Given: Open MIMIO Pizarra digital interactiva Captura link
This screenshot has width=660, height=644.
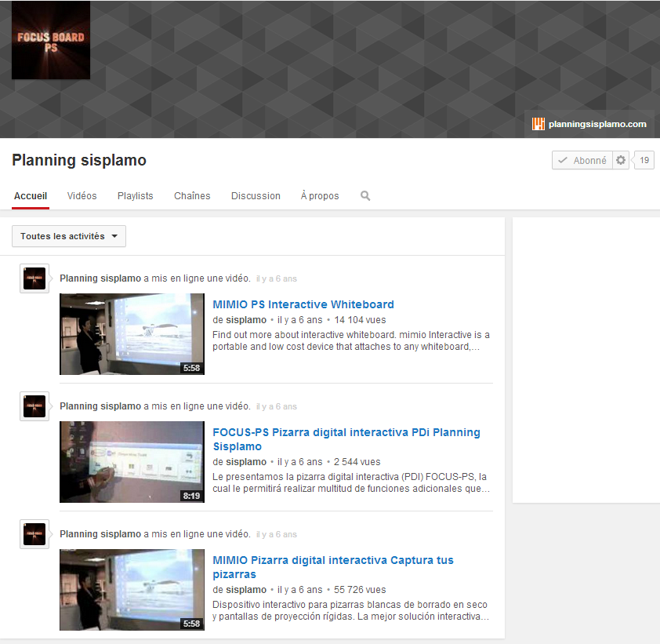Looking at the screenshot, I should point(332,560).
